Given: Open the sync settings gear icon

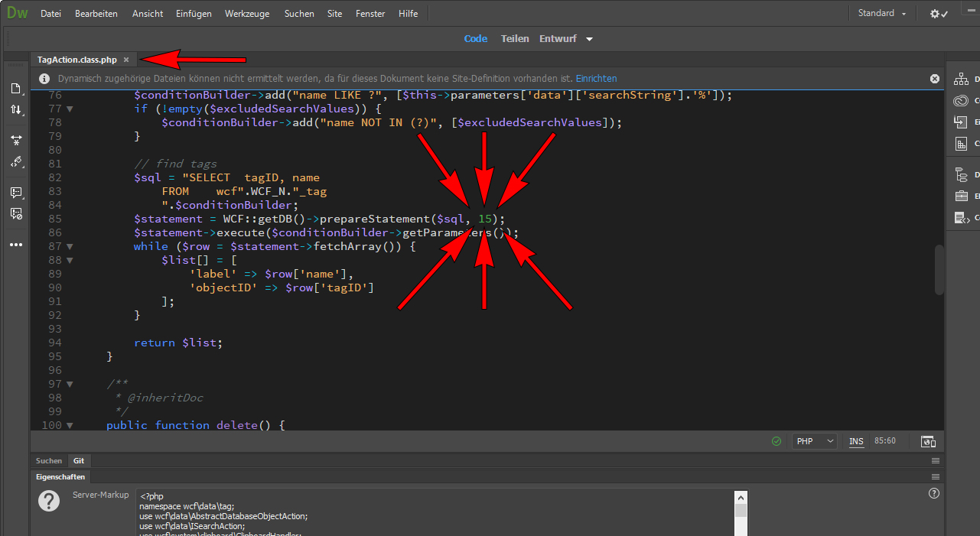Looking at the screenshot, I should point(938,14).
